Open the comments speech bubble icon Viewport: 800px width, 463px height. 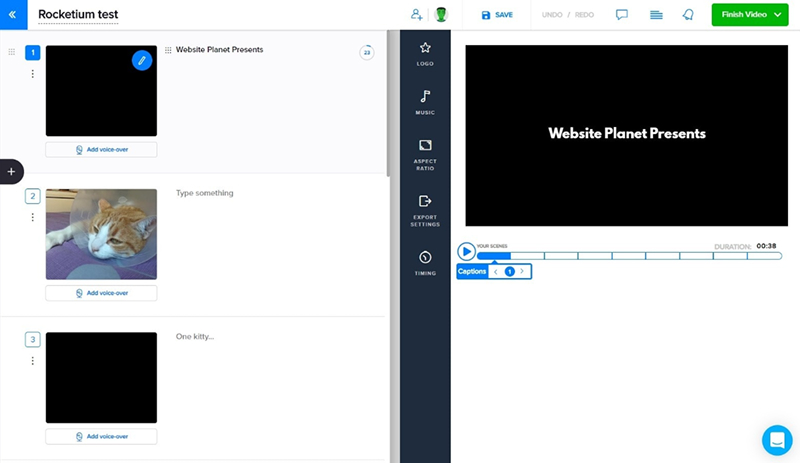click(622, 15)
